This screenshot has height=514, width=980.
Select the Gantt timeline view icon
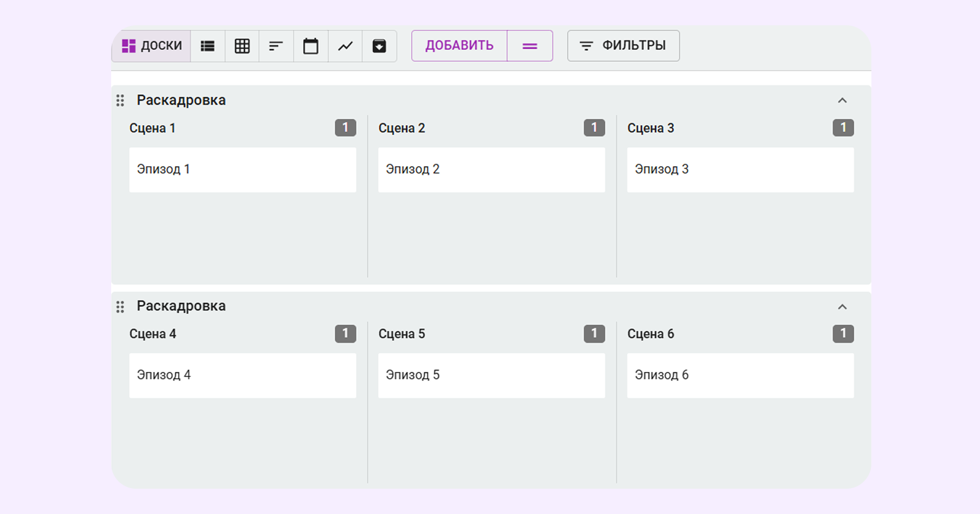(x=276, y=46)
